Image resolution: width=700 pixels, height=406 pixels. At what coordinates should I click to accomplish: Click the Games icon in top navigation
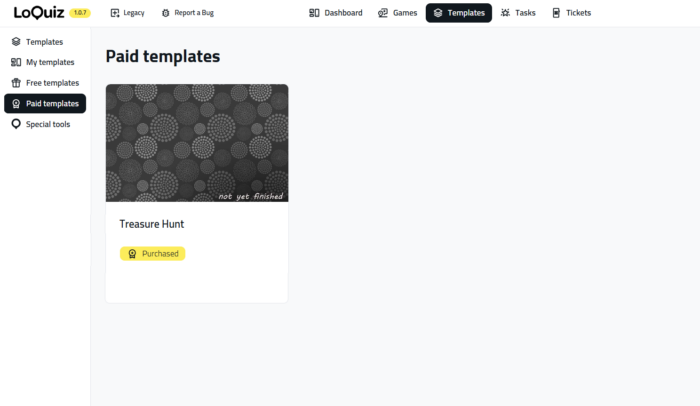383,13
